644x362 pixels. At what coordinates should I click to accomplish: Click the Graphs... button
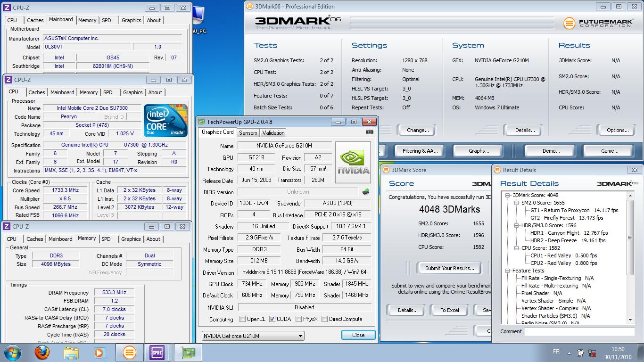[479, 151]
